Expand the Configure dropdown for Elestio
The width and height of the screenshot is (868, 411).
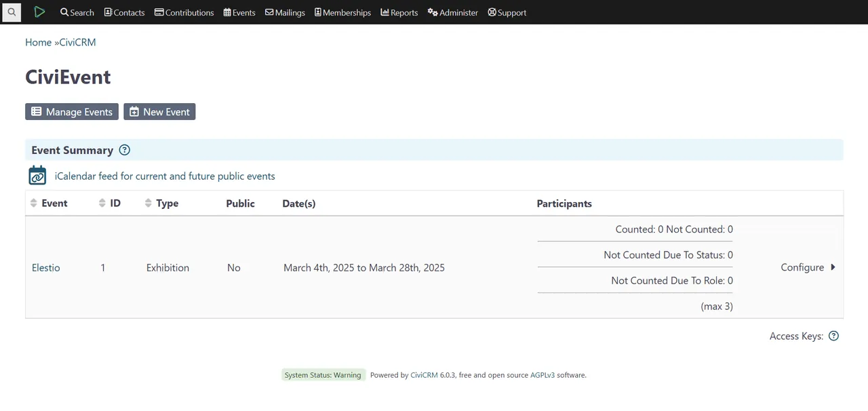[x=808, y=268]
